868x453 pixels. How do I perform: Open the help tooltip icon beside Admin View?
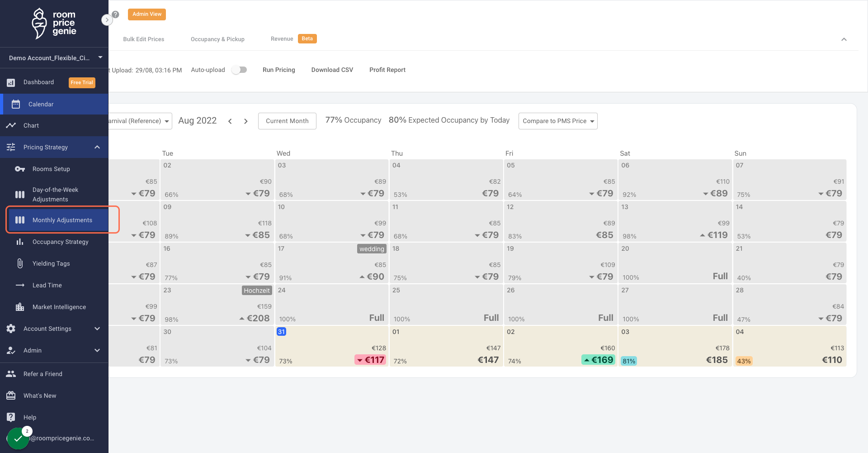coord(116,14)
